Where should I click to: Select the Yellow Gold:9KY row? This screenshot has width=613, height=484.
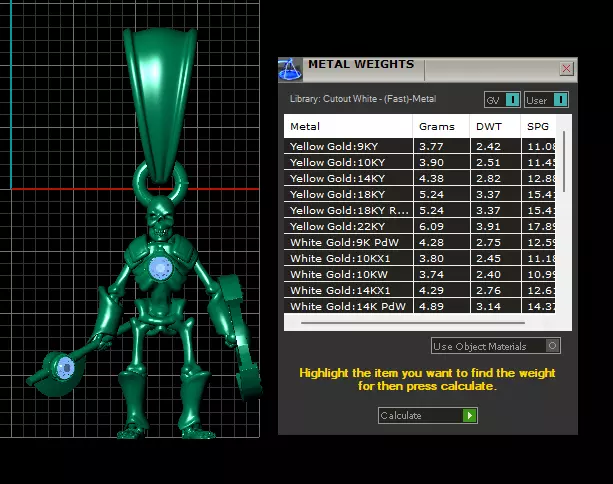tap(419, 146)
